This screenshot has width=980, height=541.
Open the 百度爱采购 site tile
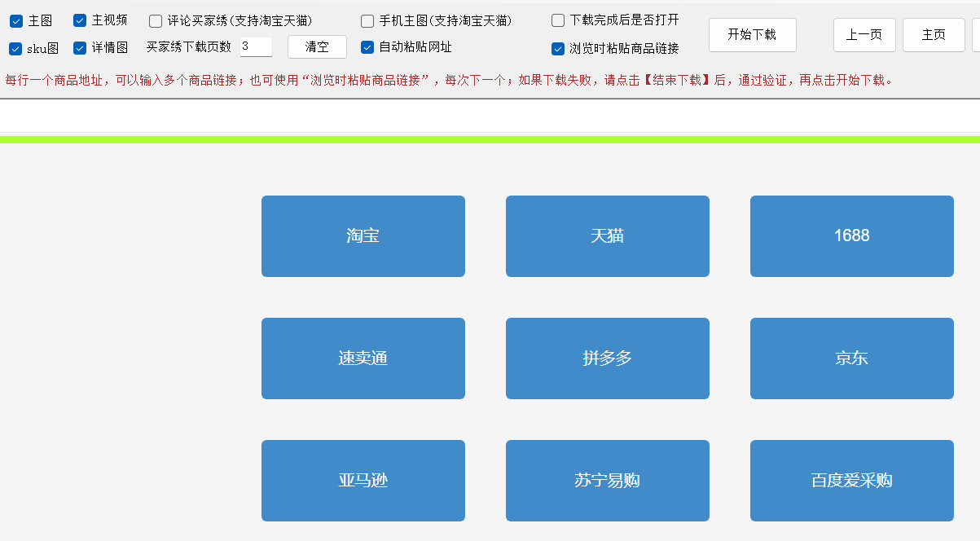(x=852, y=481)
